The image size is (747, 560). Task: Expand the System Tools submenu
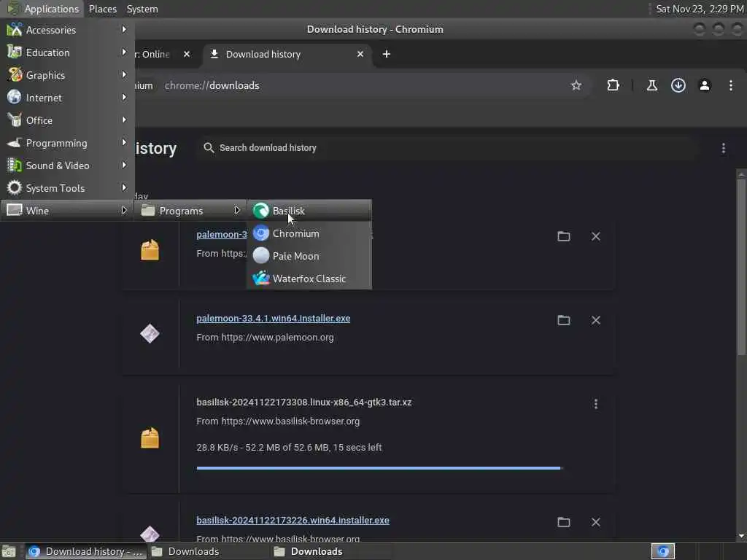click(x=67, y=188)
